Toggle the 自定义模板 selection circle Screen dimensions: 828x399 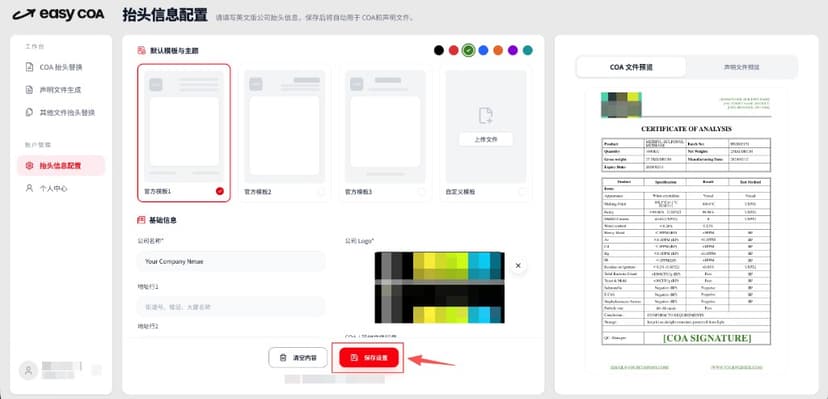tap(522, 192)
